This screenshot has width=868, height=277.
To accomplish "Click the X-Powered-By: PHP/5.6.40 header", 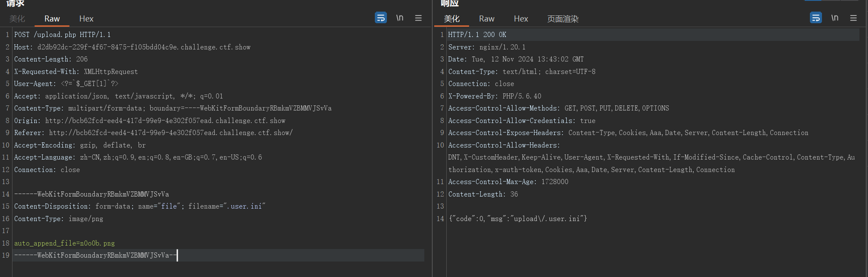I will point(495,96).
